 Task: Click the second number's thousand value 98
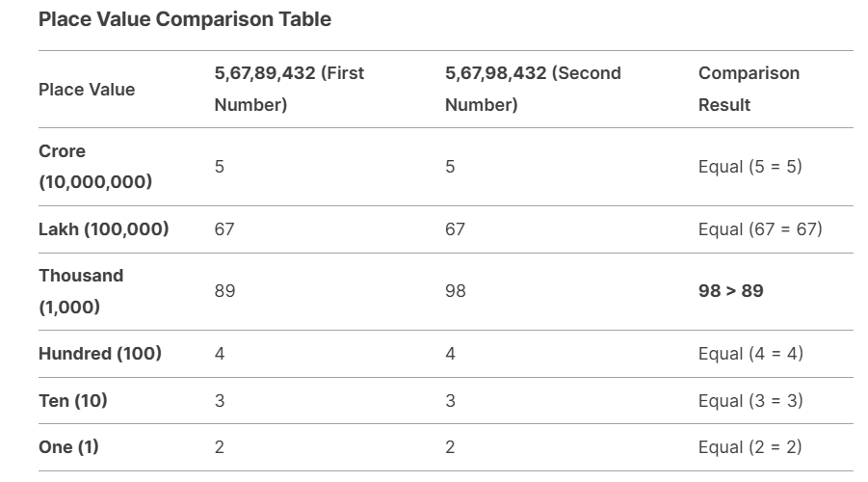[456, 291]
